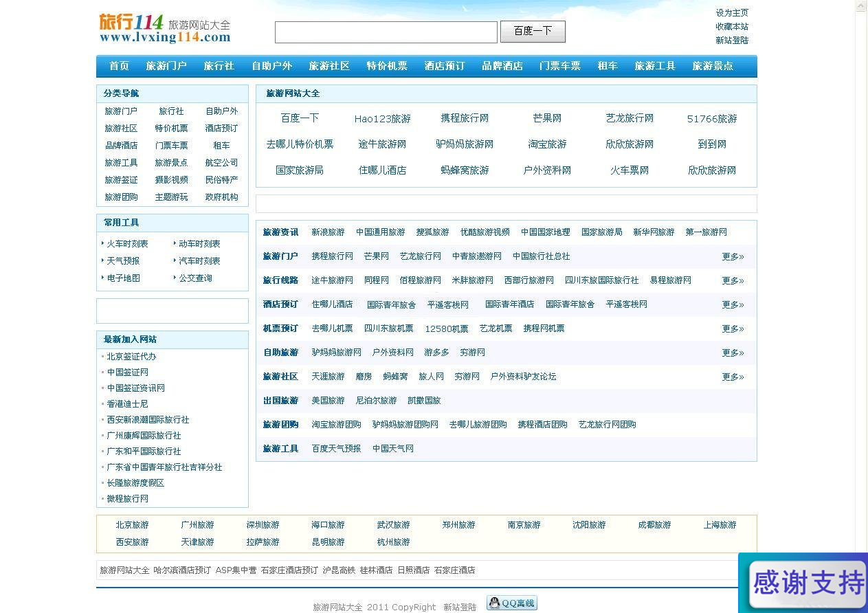Click 中青旅遨游网 in the 旅游门户 row
Image resolution: width=868 pixels, height=613 pixels.
[x=476, y=256]
